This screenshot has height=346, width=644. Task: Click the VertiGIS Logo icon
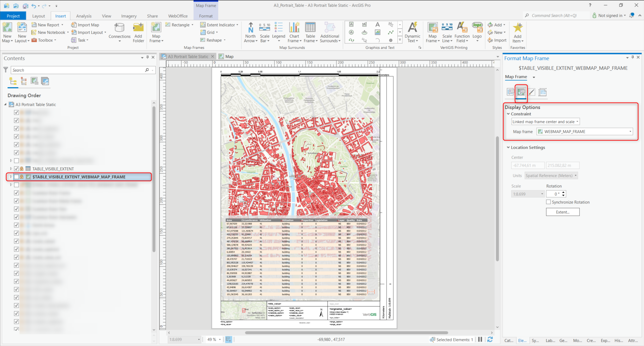[477, 27]
